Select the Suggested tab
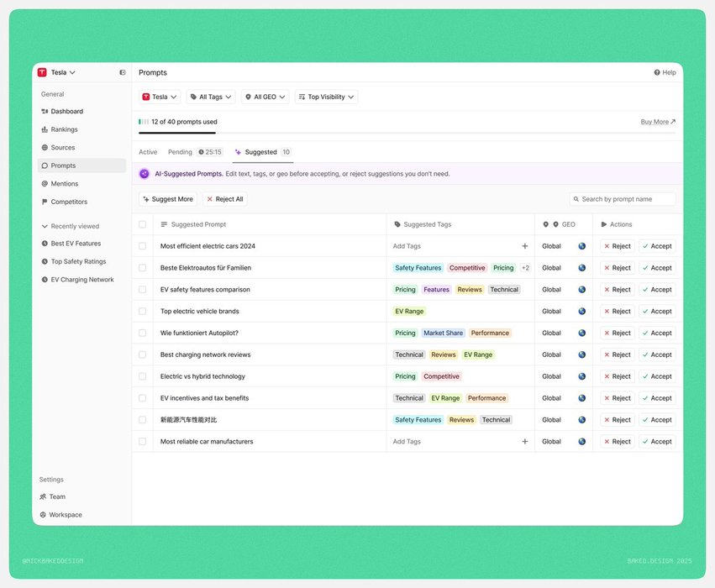This screenshot has height=588, width=715. point(263,152)
